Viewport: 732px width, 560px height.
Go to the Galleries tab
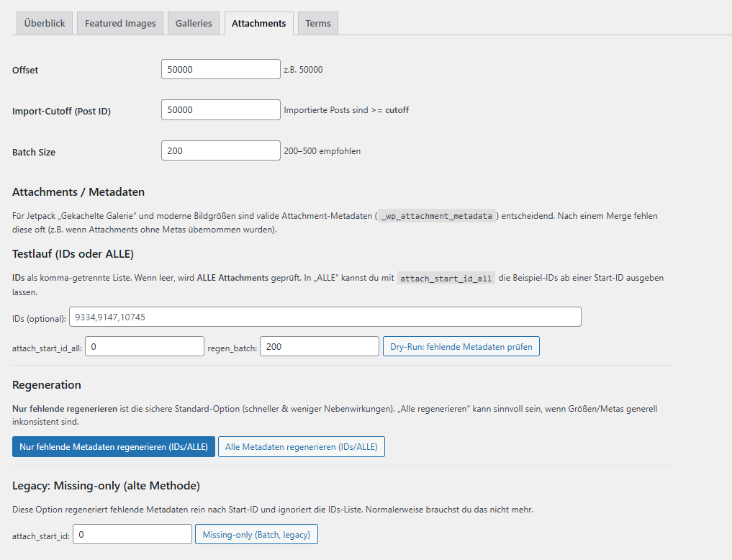click(x=194, y=23)
